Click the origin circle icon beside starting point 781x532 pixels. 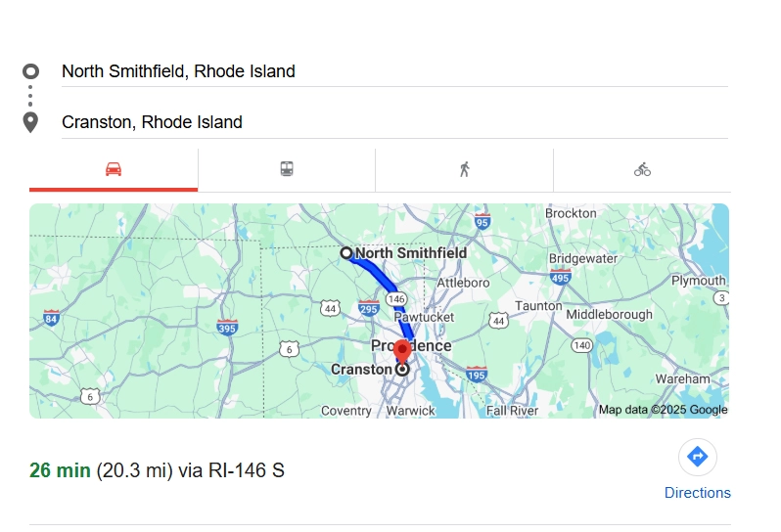30,71
